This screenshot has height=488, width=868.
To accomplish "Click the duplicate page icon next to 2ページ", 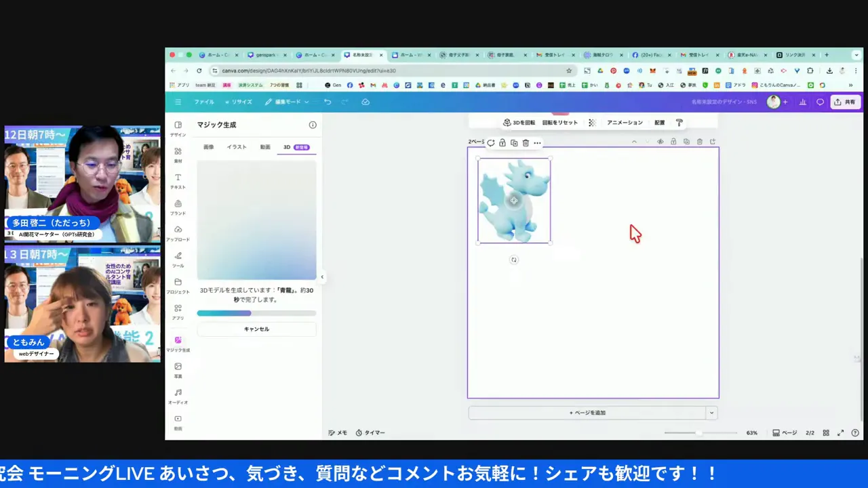I will click(x=513, y=143).
